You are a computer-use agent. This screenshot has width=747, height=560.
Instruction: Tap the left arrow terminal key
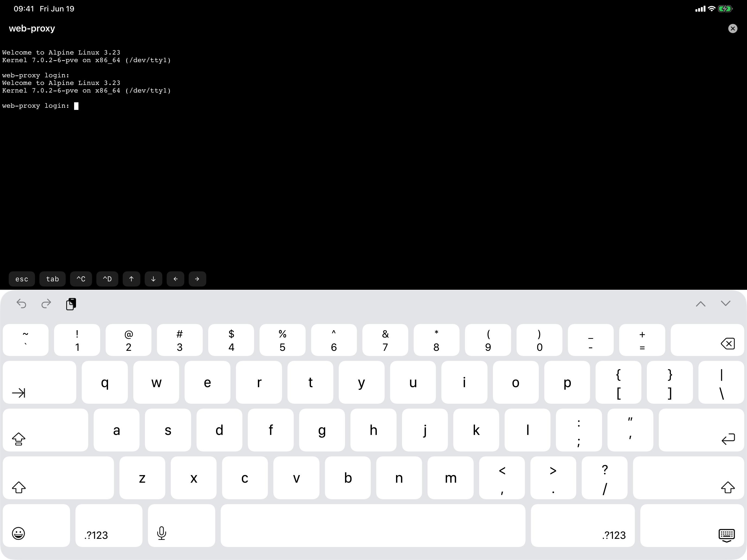coord(175,279)
